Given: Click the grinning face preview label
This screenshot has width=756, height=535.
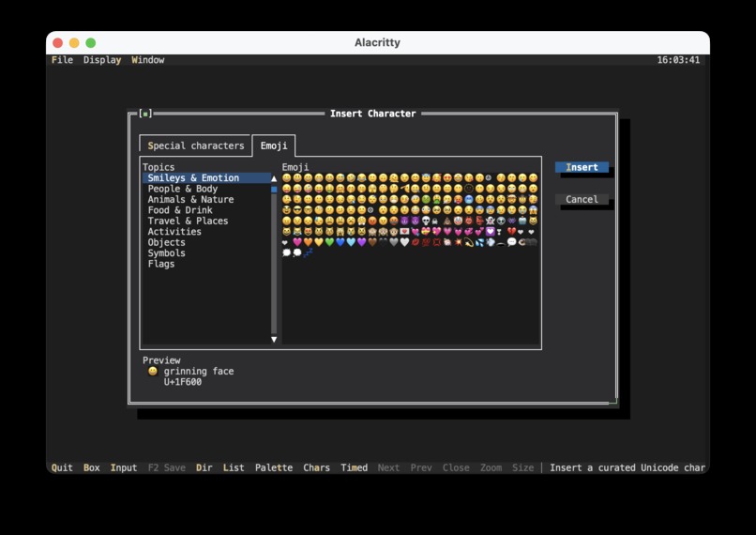Looking at the screenshot, I should pyautogui.click(x=199, y=371).
